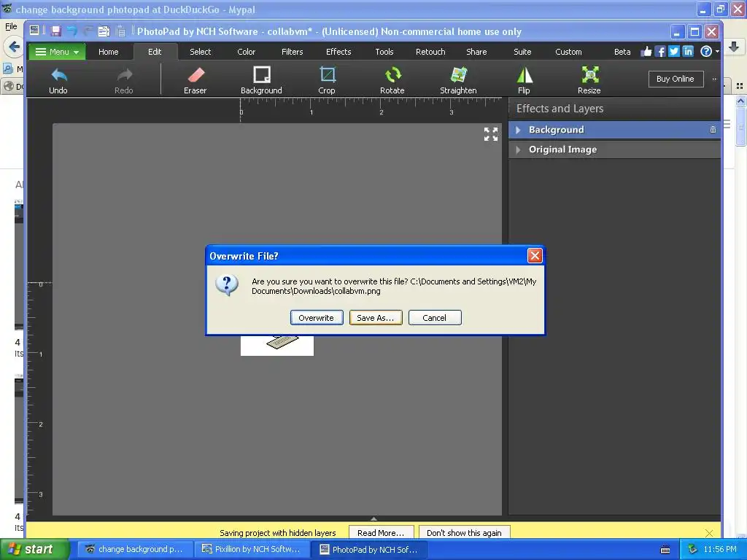Viewport: 747px width, 560px height.
Task: Select the Original Image layer row
Action: pyautogui.click(x=614, y=149)
